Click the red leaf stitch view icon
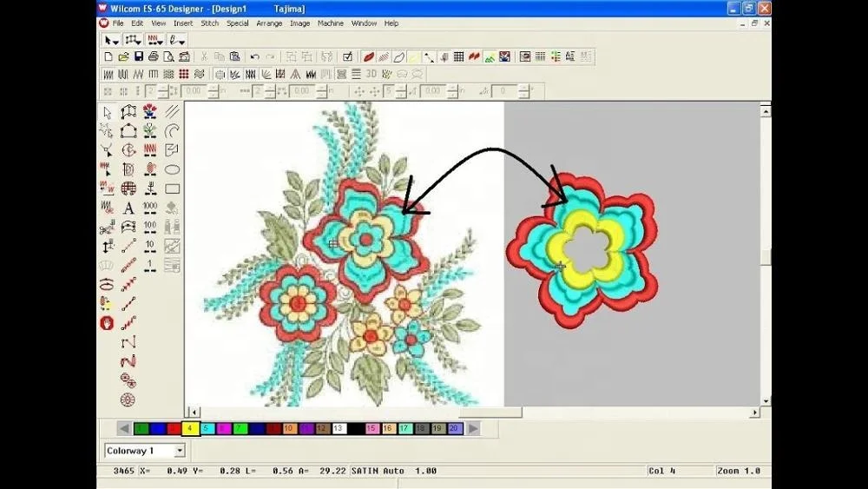868x489 pixels. point(369,56)
